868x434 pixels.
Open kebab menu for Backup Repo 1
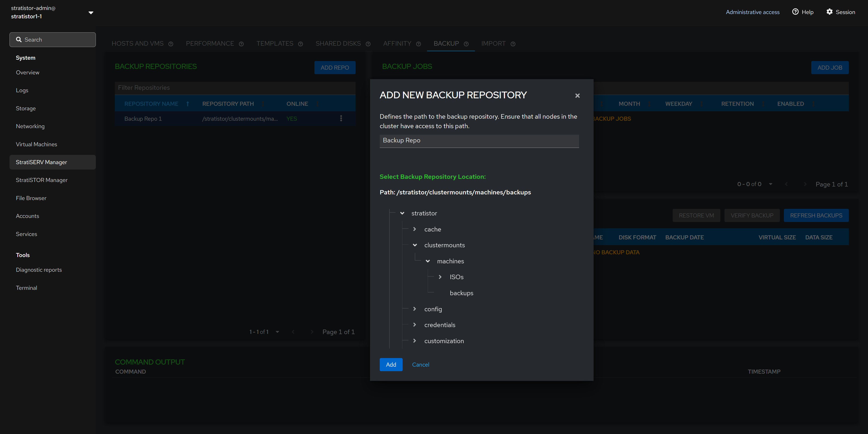point(341,118)
